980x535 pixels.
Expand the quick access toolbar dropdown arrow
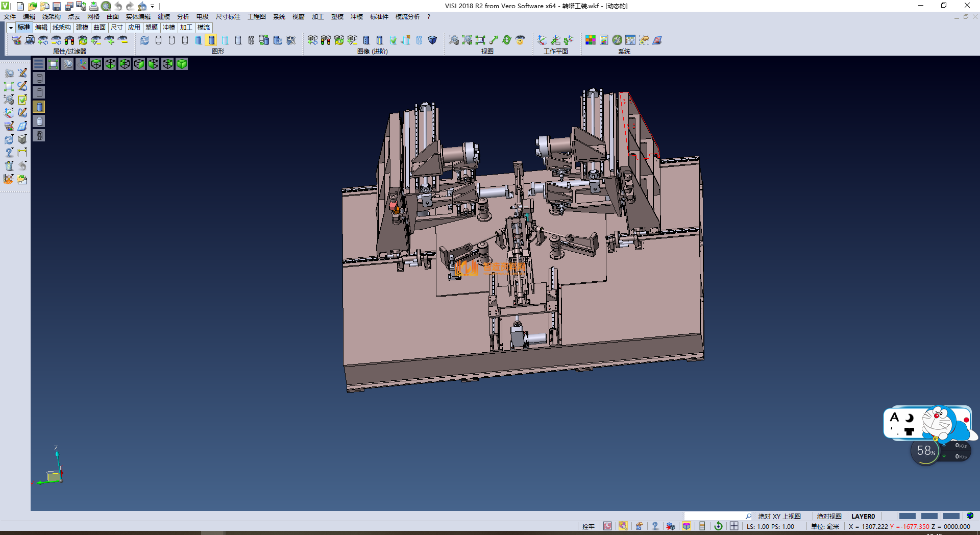152,6
